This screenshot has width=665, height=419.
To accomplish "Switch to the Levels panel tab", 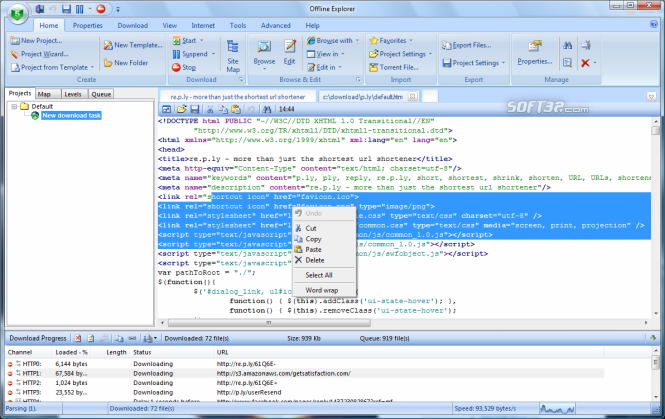I will click(x=73, y=94).
